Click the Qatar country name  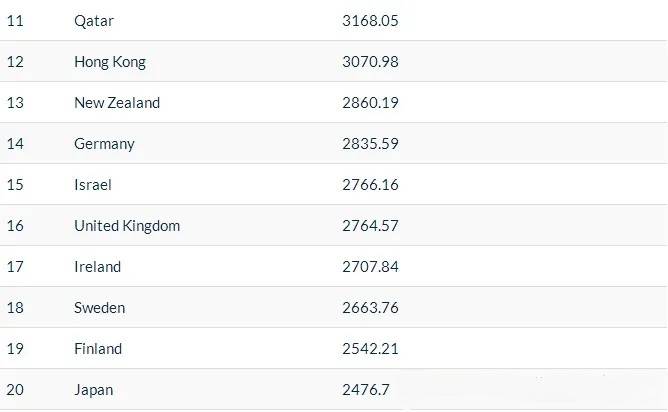coord(94,20)
